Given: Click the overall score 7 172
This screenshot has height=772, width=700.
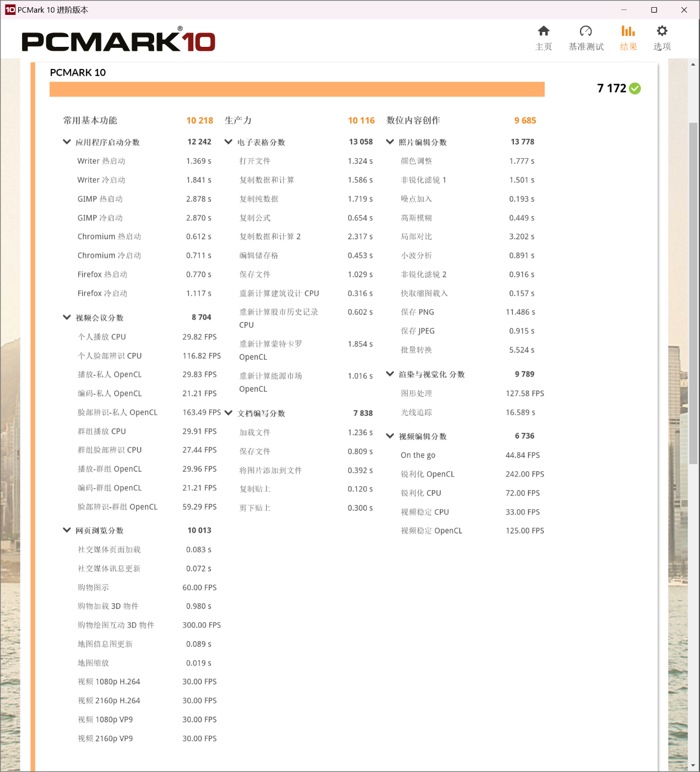Looking at the screenshot, I should point(611,88).
